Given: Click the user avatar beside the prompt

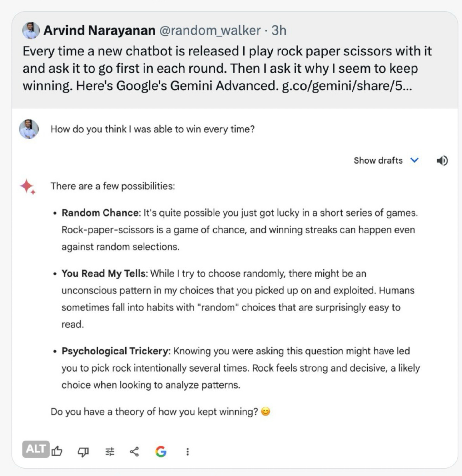Looking at the screenshot, I should click(29, 129).
